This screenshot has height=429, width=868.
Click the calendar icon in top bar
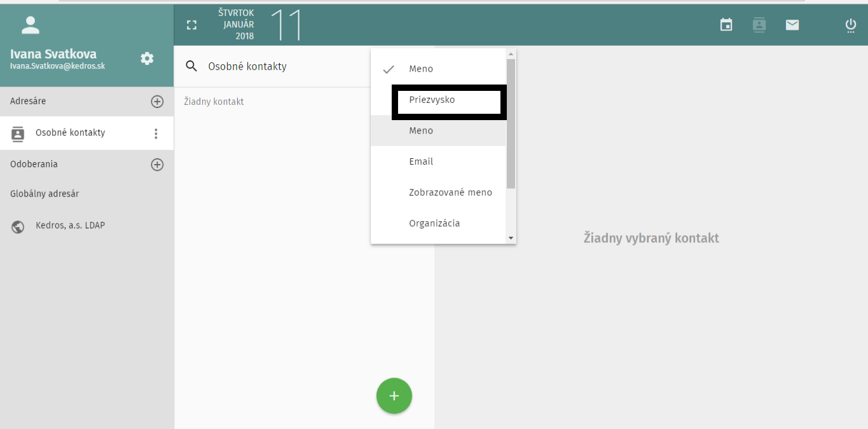click(726, 25)
